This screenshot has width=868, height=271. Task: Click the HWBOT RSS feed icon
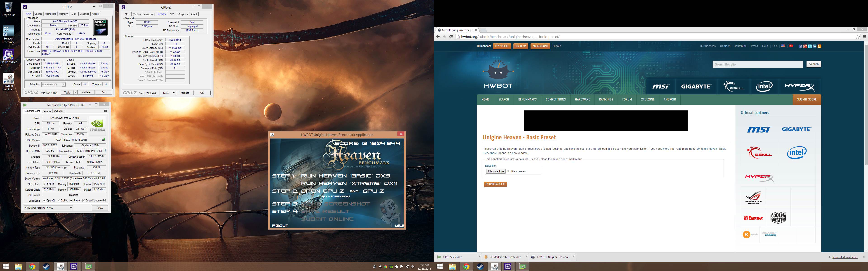819,46
